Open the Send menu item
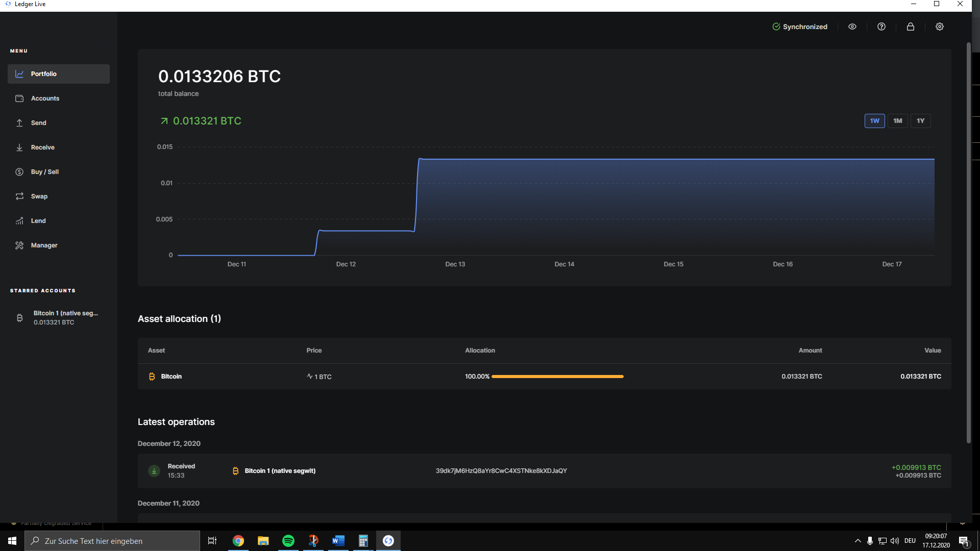Image resolution: width=980 pixels, height=551 pixels. [38, 123]
